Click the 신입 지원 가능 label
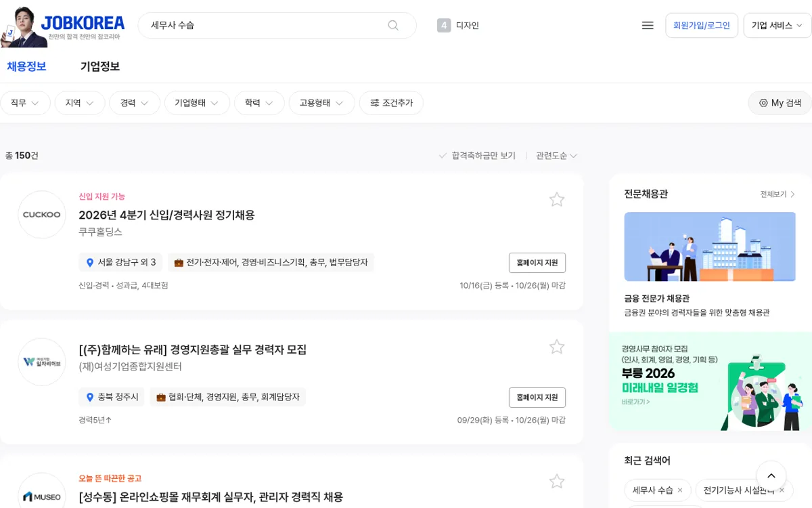This screenshot has width=812, height=508. [101, 196]
